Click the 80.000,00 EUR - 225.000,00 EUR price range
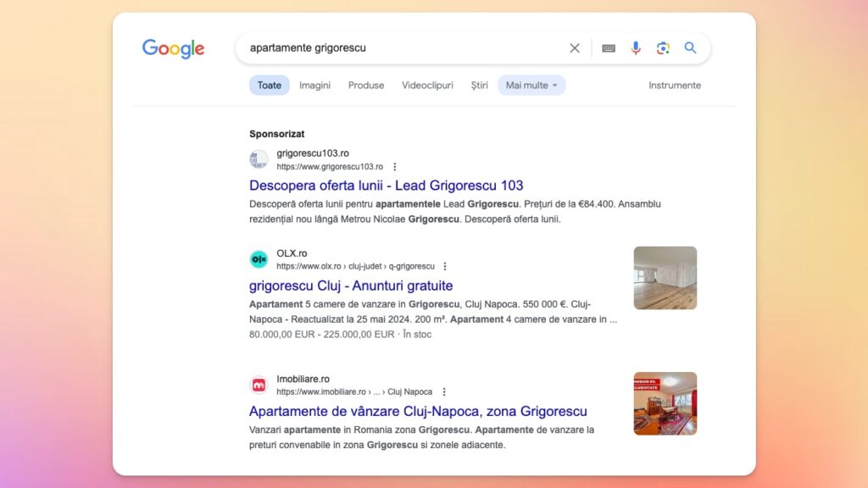Screen dimensions: 868x488 point(321,334)
